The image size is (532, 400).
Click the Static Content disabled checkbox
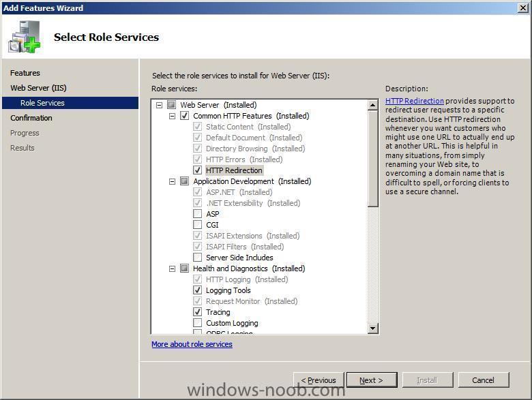[197, 127]
